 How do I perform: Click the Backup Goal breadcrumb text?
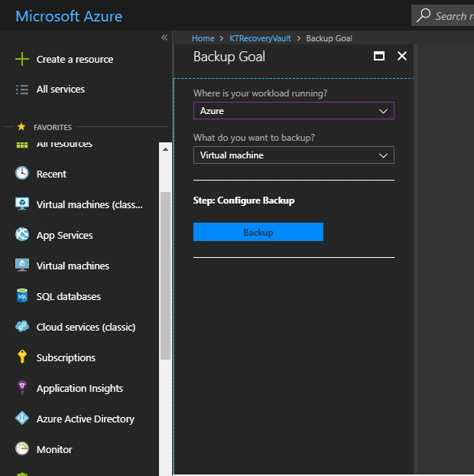click(x=329, y=38)
